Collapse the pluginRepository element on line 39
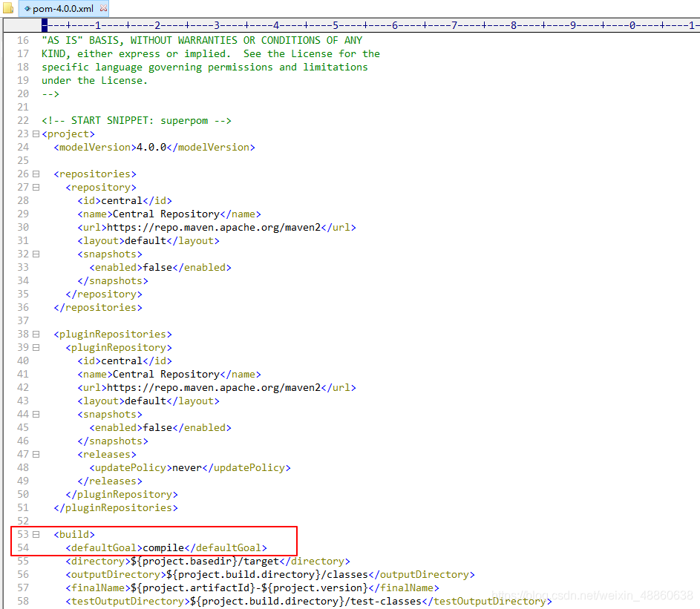 36,348
